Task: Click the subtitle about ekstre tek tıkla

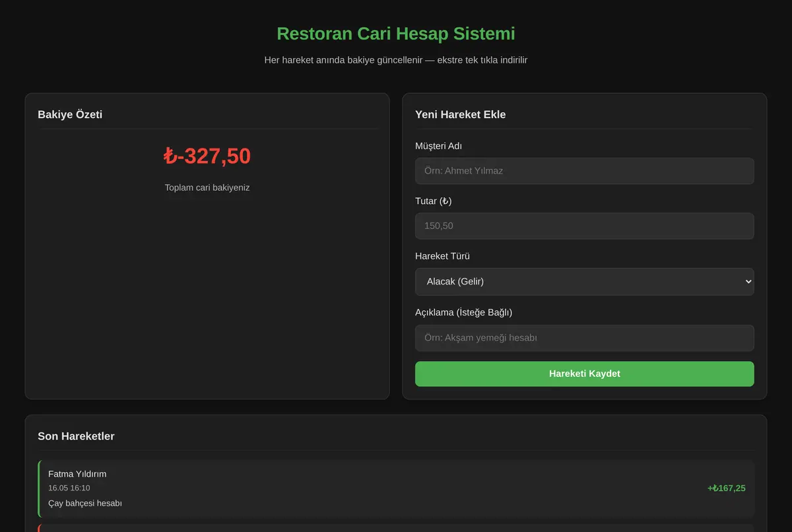Action: tap(396, 60)
